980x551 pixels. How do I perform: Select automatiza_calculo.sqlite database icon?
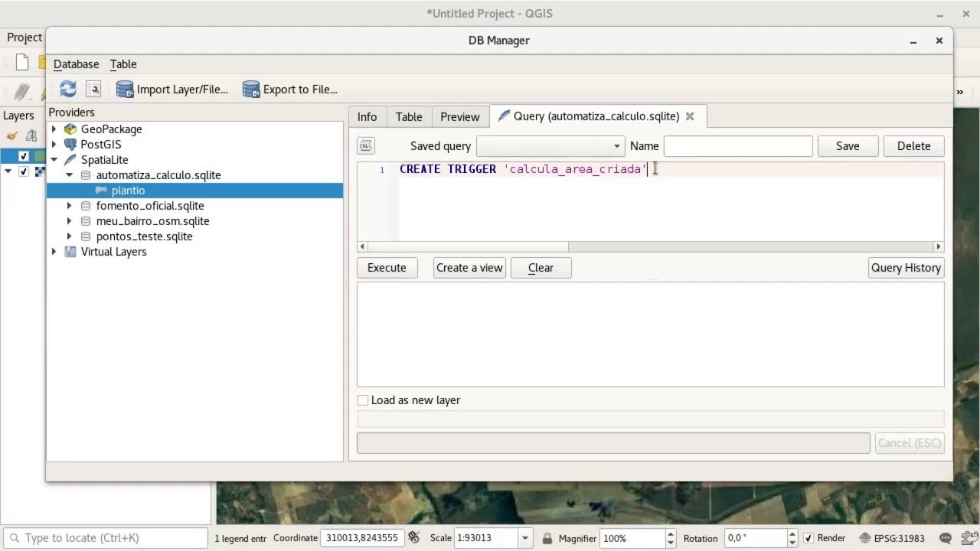click(x=86, y=175)
